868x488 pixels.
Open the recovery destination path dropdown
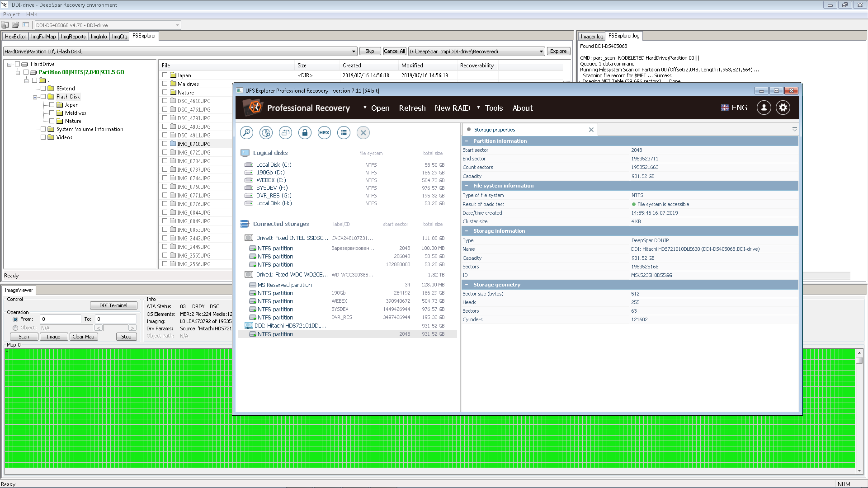point(541,52)
